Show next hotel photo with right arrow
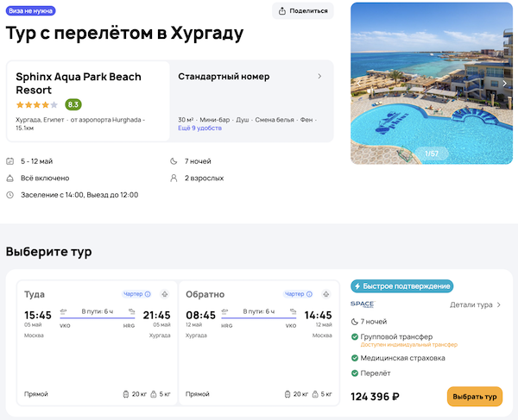The height and width of the screenshot is (420, 518). 505,84
